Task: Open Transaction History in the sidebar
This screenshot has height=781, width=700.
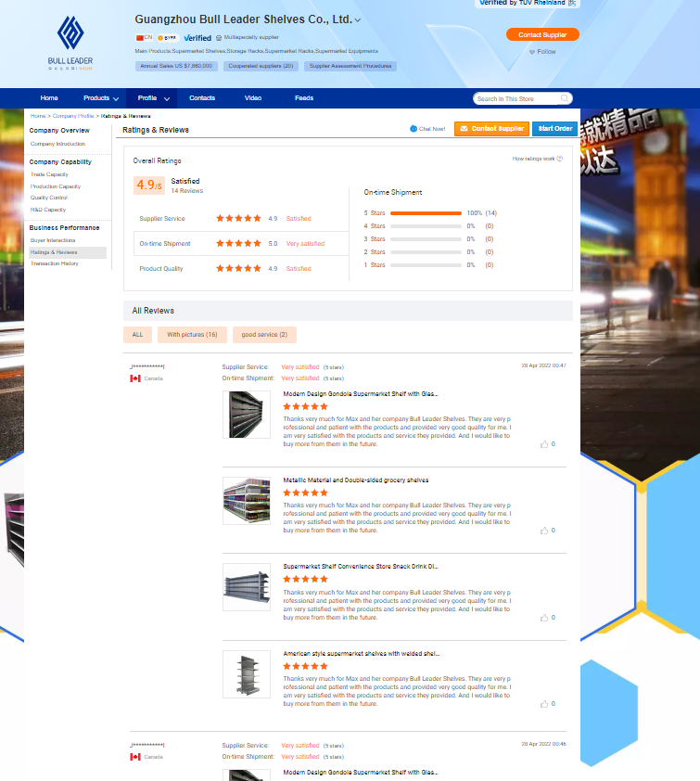Action: point(55,263)
